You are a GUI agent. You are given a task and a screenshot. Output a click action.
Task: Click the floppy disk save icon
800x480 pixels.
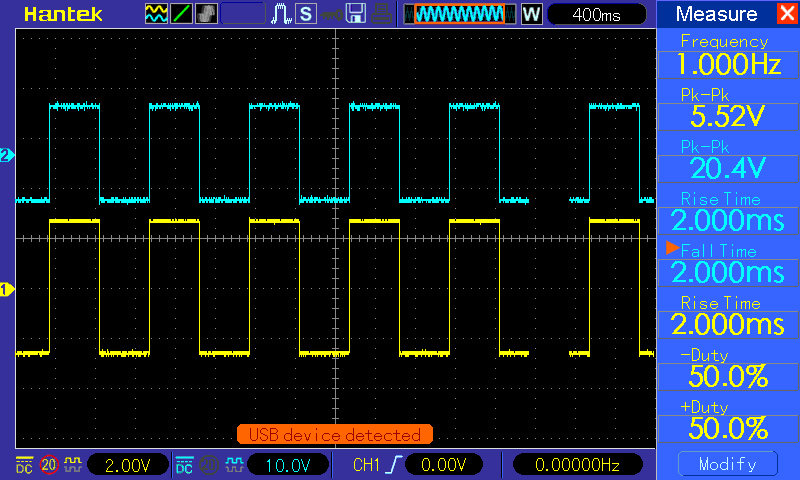point(356,14)
